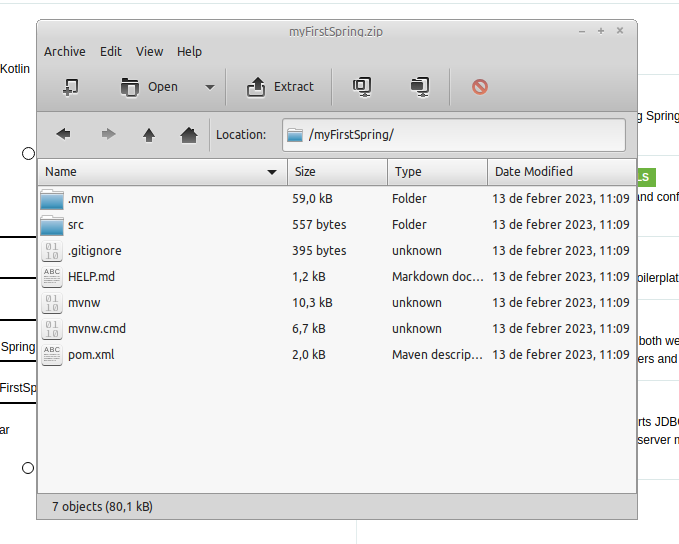Sort by the Date Modified column header
This screenshot has height=544, width=679.
click(x=562, y=172)
